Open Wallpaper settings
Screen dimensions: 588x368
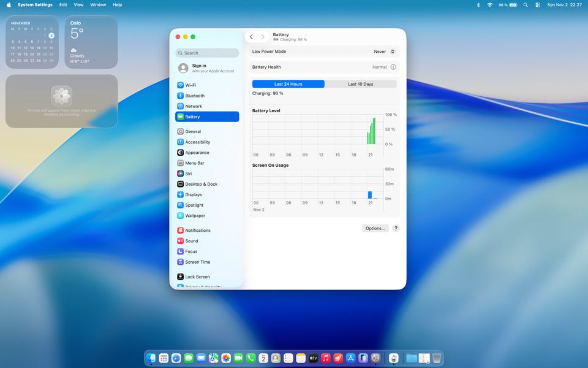195,216
